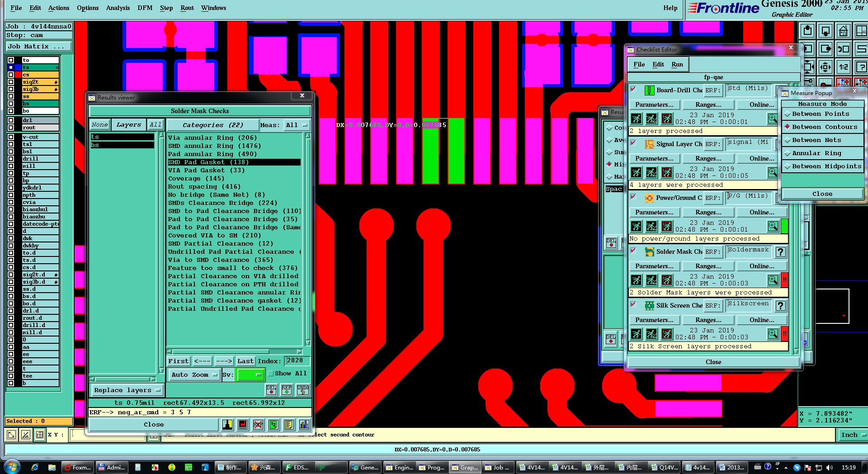Click the histogram bar chart icon in Results viewer
This screenshot has height=474, width=868.
click(x=304, y=424)
